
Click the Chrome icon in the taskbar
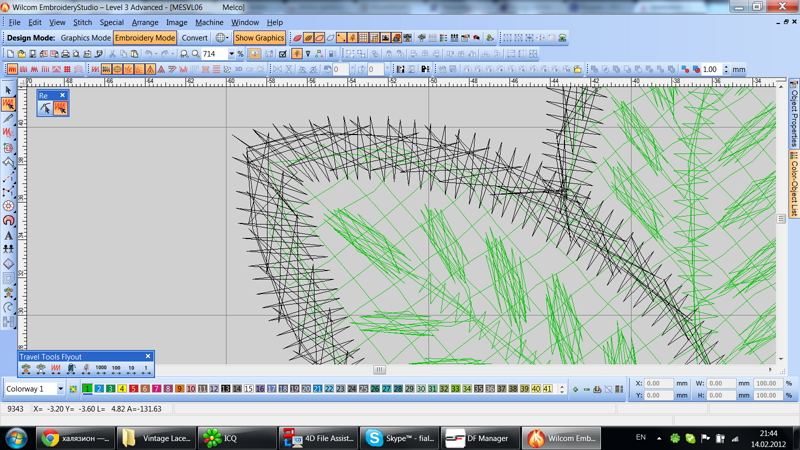point(49,438)
